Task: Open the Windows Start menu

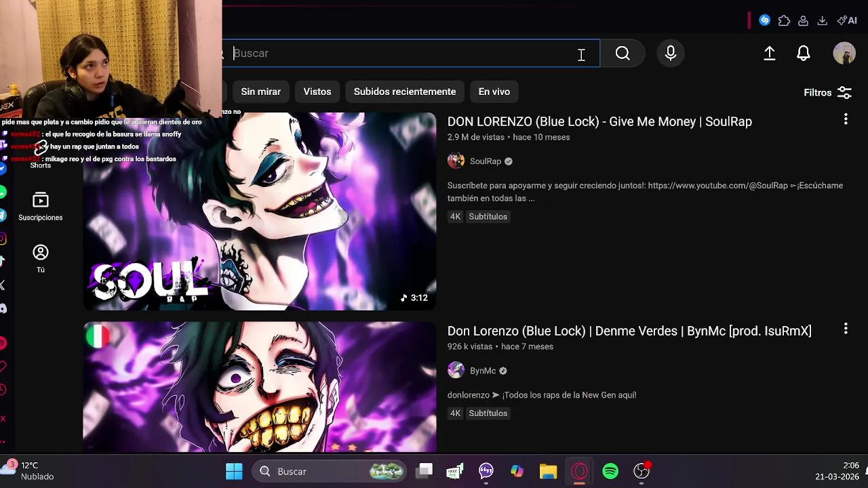Action: [234, 471]
